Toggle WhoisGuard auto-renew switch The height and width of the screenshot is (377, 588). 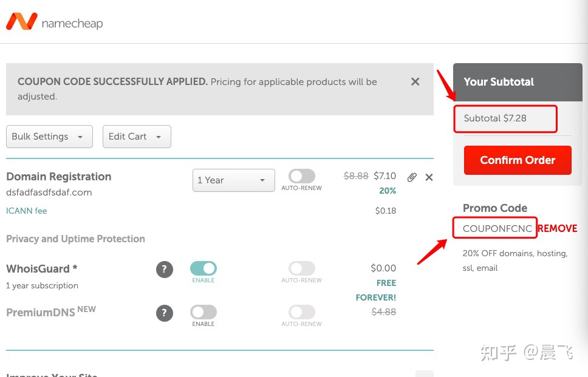coord(301,268)
